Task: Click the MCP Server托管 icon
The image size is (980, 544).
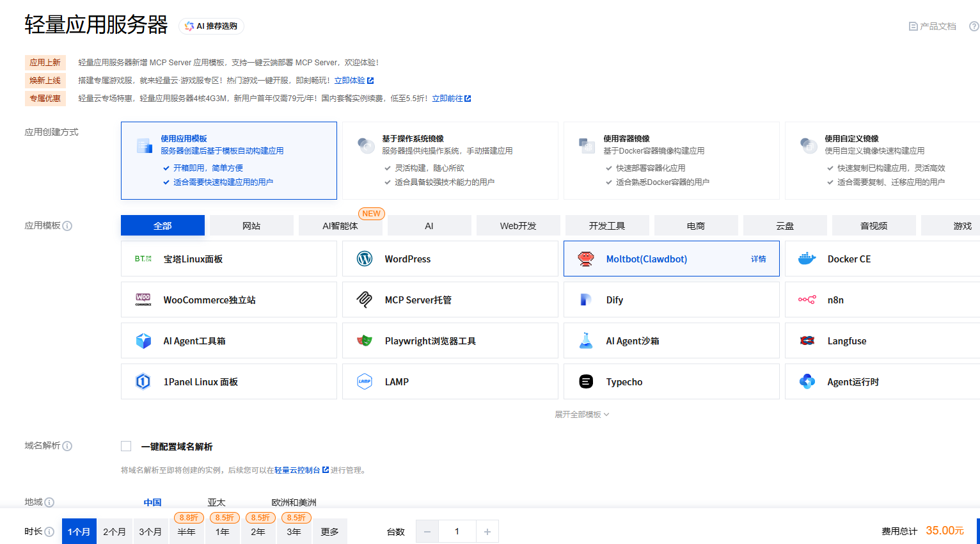Action: 365,300
